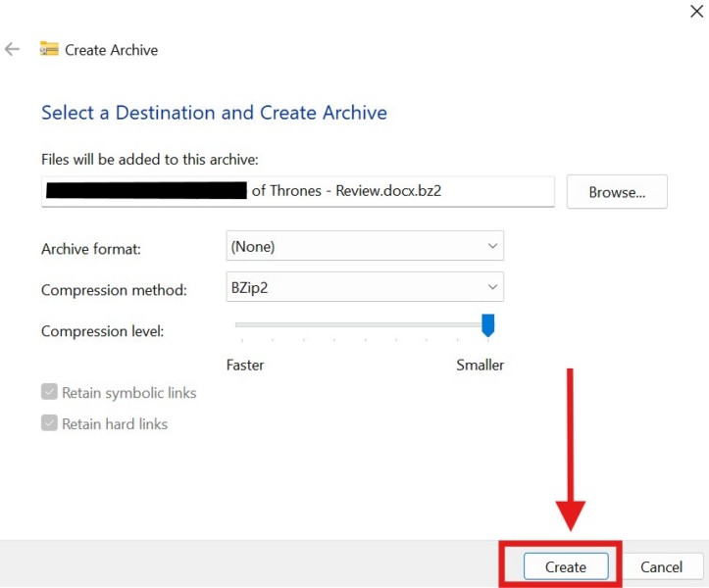Click slider track near the Faster end

[245, 324]
